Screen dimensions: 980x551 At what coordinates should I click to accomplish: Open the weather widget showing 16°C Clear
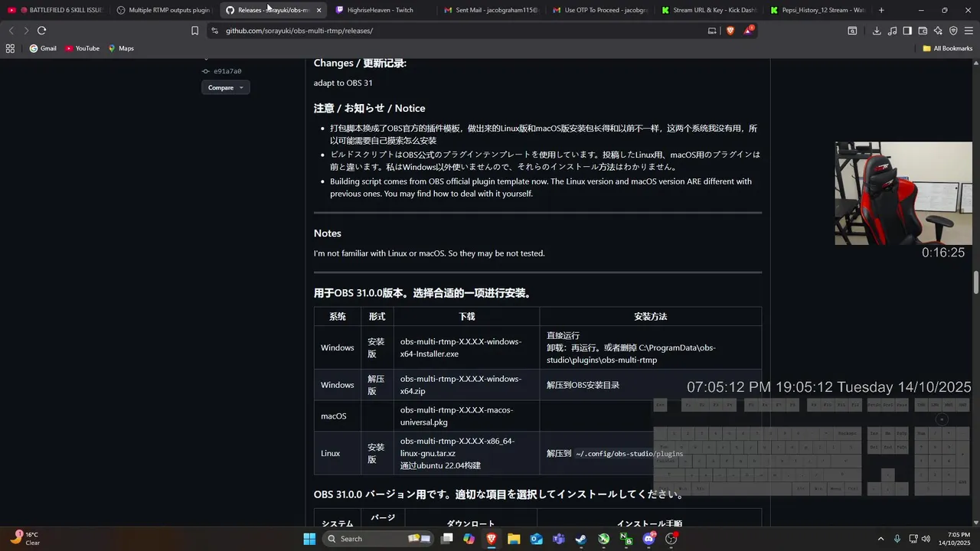click(24, 539)
